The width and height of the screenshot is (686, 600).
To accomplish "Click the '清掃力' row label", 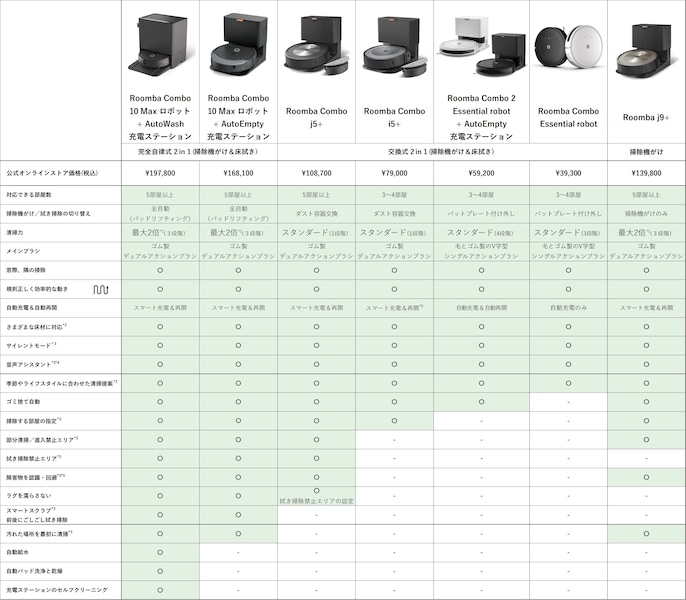I will pyautogui.click(x=15, y=232).
